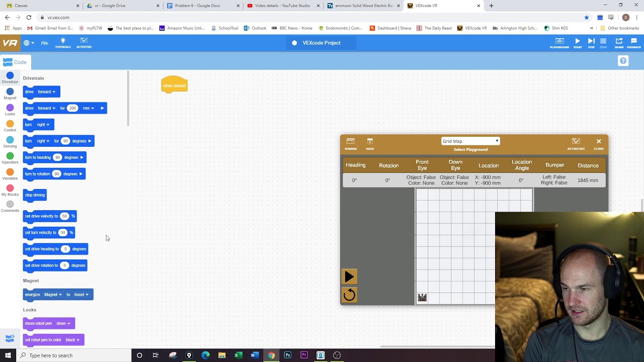
Task: Open the Tutorials icon in VEXcode toolbar
Action: (x=63, y=43)
